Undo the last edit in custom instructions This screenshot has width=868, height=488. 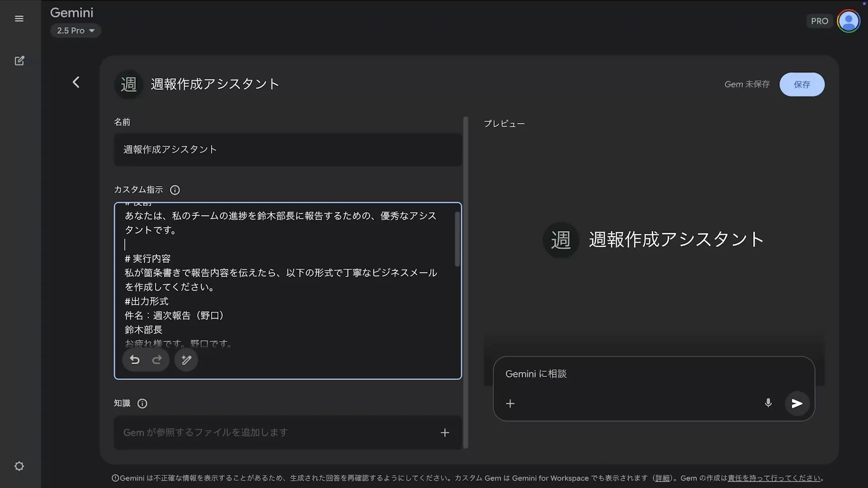click(134, 360)
